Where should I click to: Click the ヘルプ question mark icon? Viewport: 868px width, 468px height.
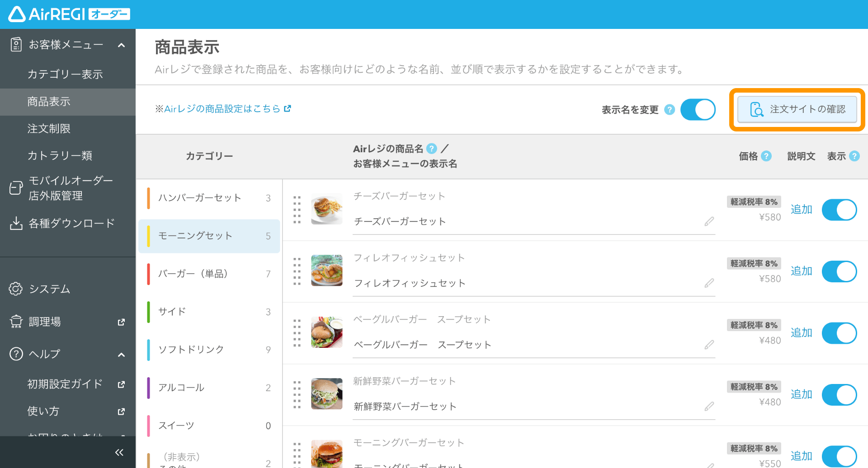15,354
